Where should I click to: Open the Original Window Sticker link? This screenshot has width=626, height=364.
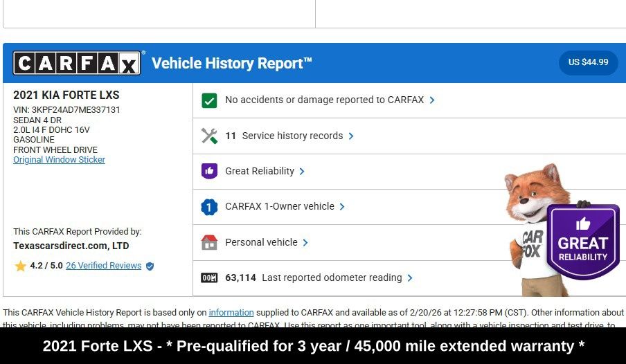pos(59,160)
